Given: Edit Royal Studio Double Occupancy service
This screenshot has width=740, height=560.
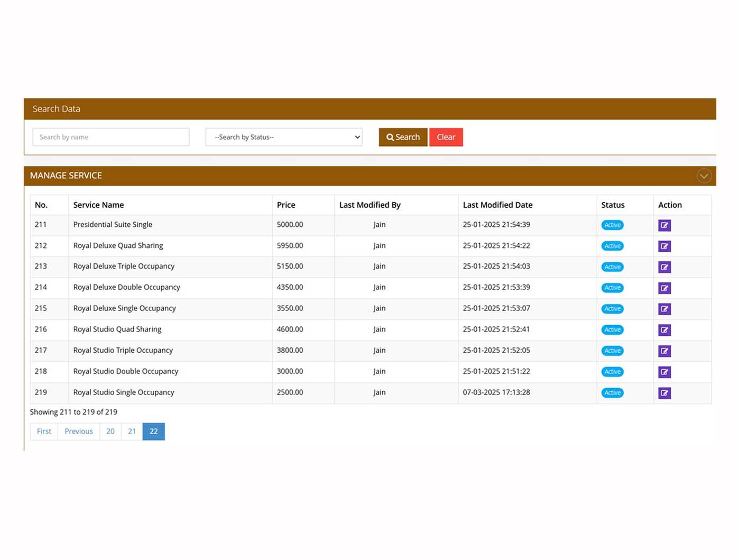Looking at the screenshot, I should (x=664, y=372).
